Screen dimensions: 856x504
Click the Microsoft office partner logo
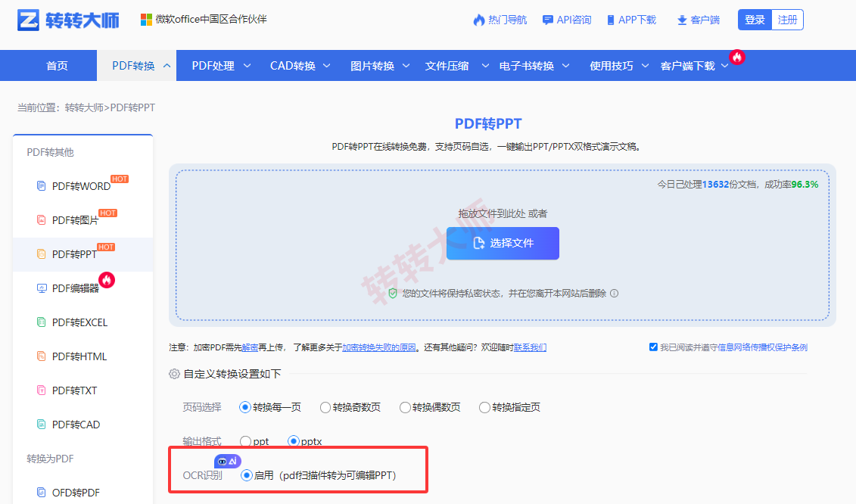(x=146, y=20)
